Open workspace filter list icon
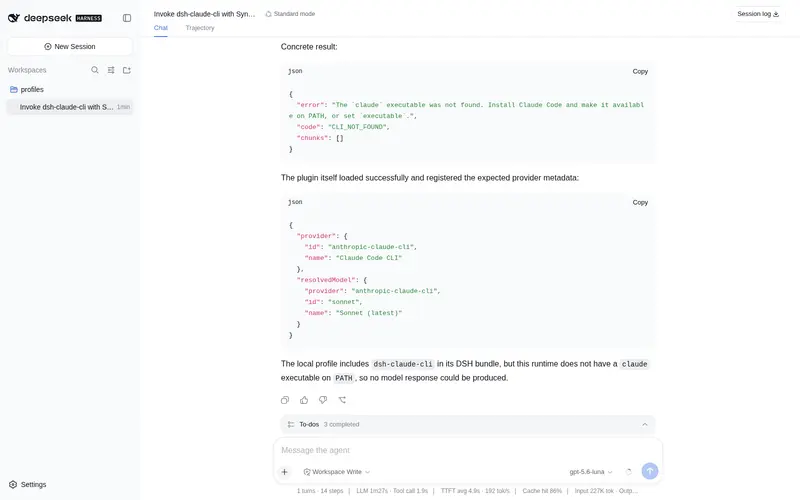The image size is (800, 500). point(111,70)
